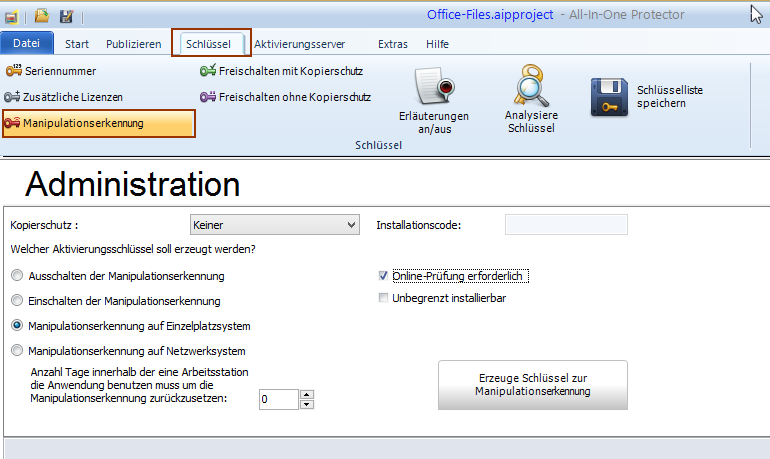The width and height of the screenshot is (770, 459).
Task: Uncheck Online-Prüfung erforderlich
Action: pyautogui.click(x=384, y=275)
